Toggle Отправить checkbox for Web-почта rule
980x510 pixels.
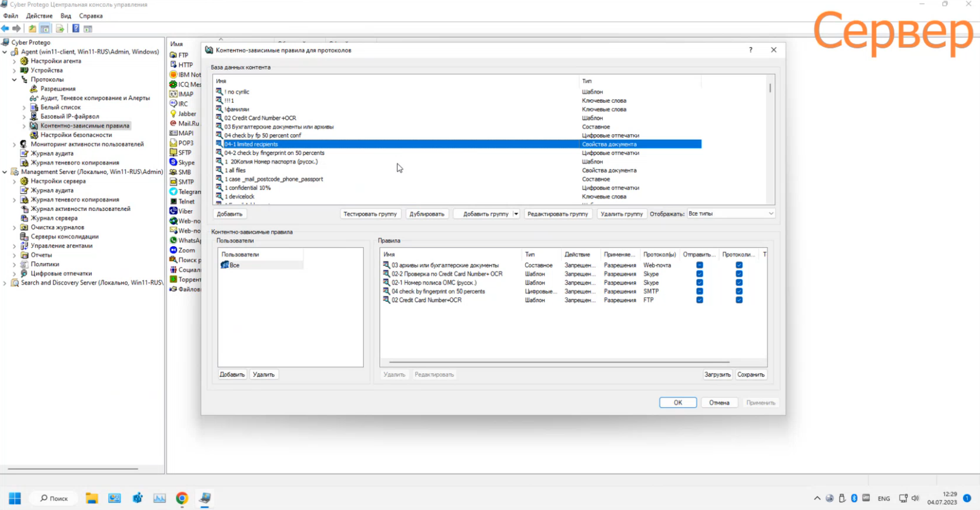point(699,265)
